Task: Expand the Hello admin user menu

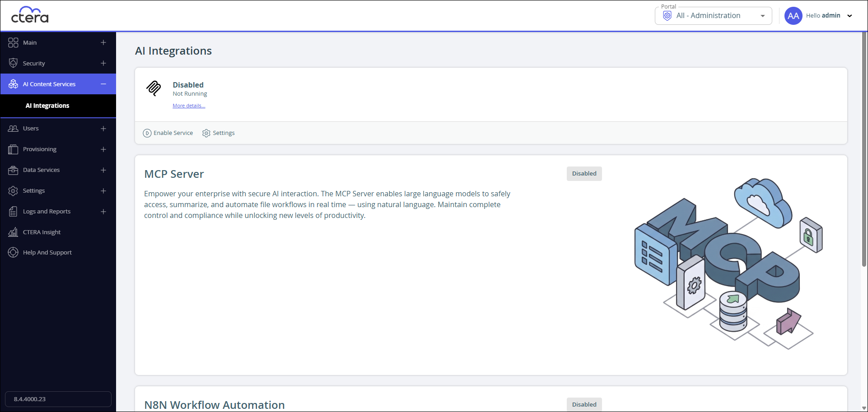Action: (x=849, y=16)
